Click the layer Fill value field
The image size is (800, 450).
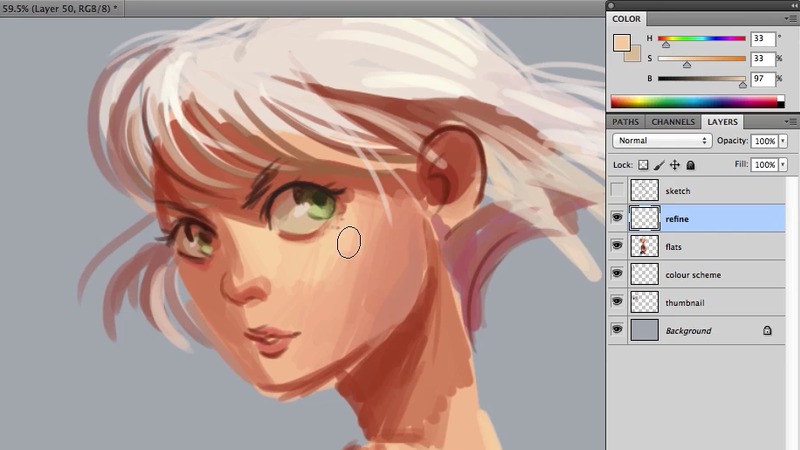[764, 165]
